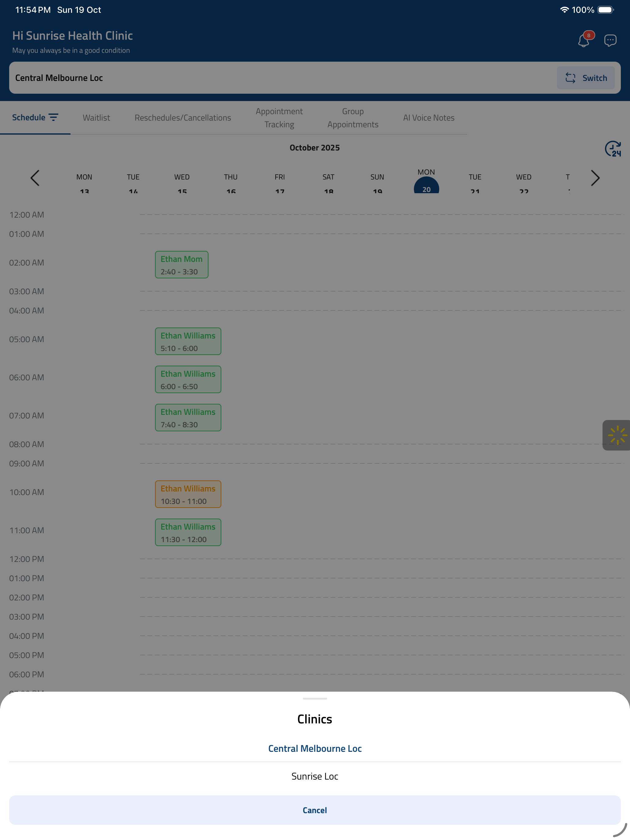The image size is (630, 840).
Task: Click the 11:54 PM clock in the status bar
Action: pyautogui.click(x=33, y=10)
